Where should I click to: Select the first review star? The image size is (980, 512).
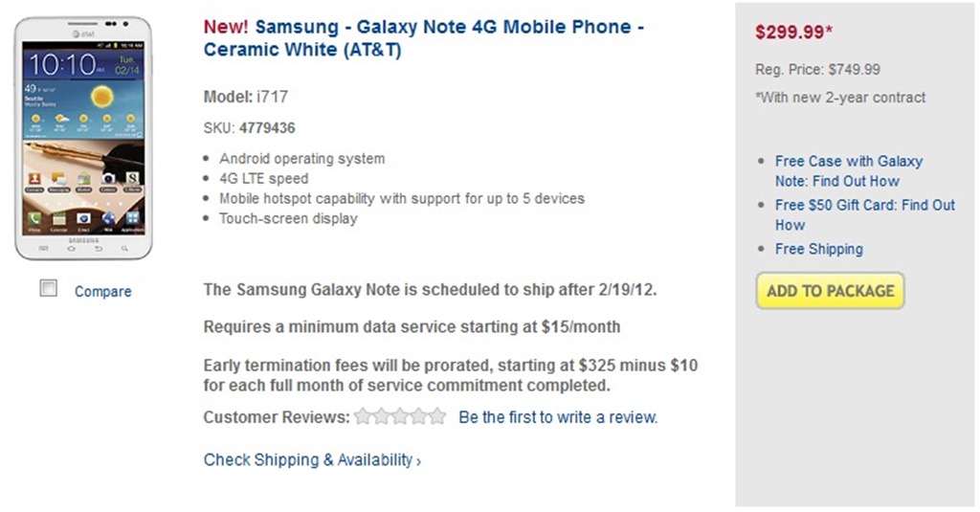(x=364, y=416)
